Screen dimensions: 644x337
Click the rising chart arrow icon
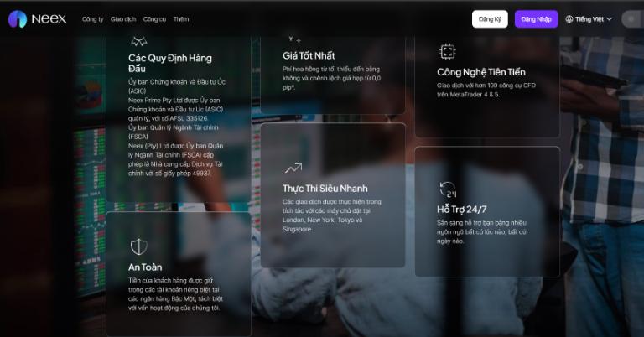(293, 168)
